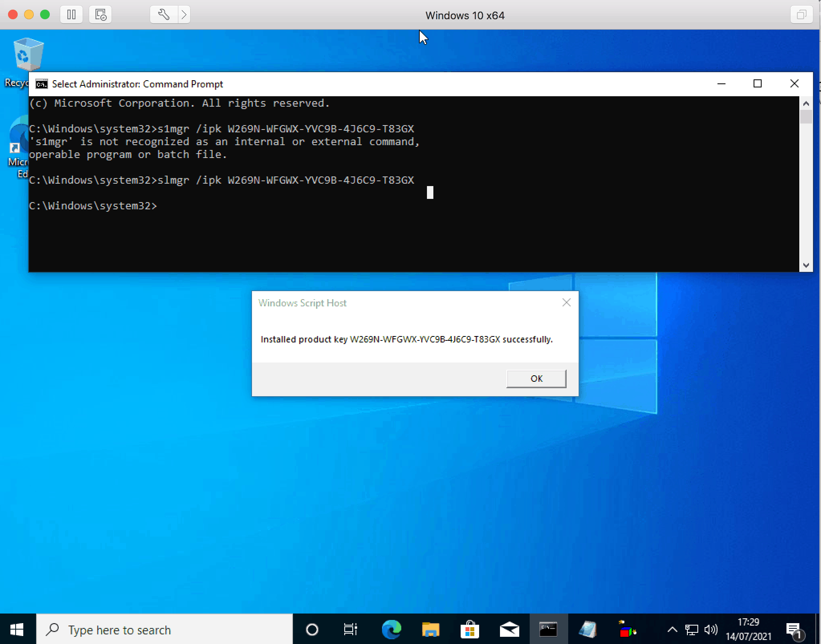The width and height of the screenshot is (821, 644).
Task: Click the 'Installed product key' success message
Action: [x=406, y=339]
